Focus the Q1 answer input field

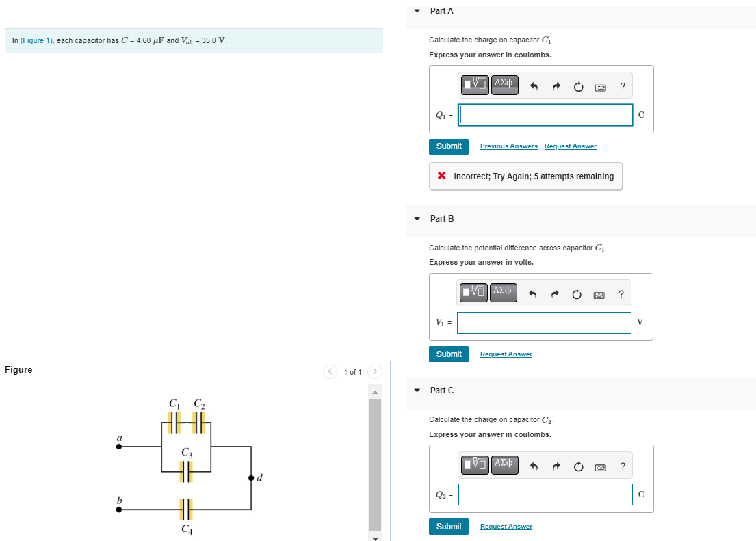pos(545,115)
